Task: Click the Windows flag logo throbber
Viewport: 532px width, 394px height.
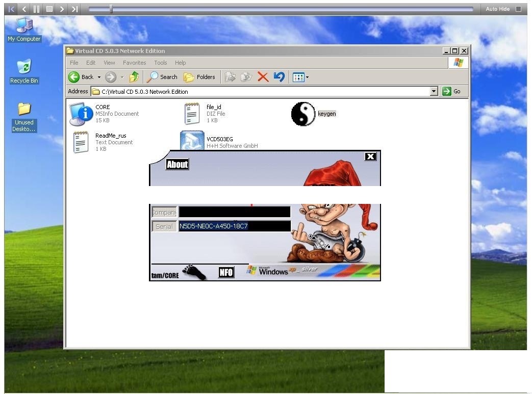Action: tap(458, 63)
